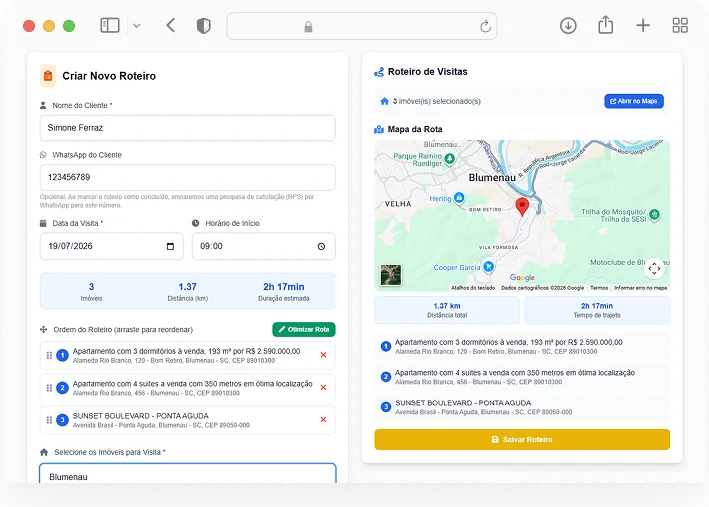Click the Hering shopping marker on map
The width and height of the screenshot is (709, 507).
[459, 198]
